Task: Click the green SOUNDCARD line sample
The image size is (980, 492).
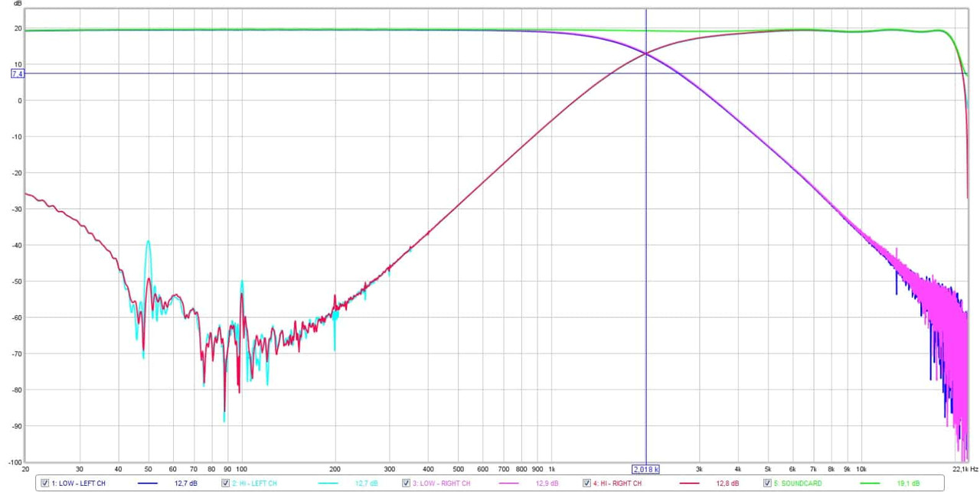Action: coord(870,484)
